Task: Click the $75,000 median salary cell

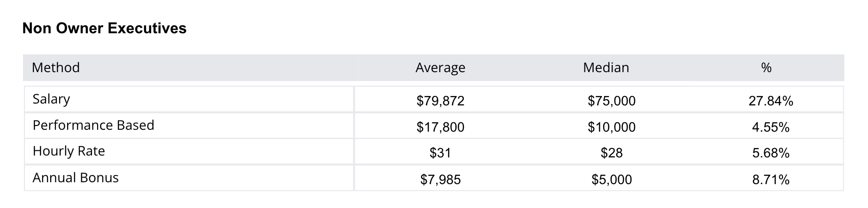Action: coord(611,101)
